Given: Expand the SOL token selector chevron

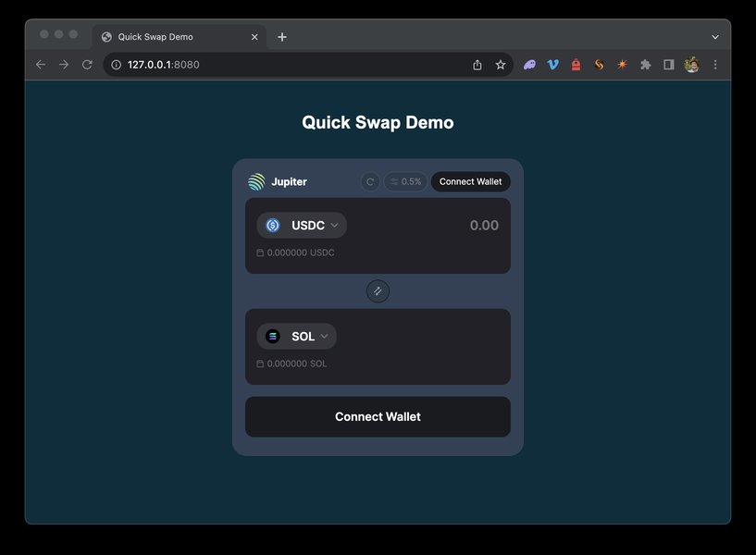Looking at the screenshot, I should pyautogui.click(x=325, y=337).
